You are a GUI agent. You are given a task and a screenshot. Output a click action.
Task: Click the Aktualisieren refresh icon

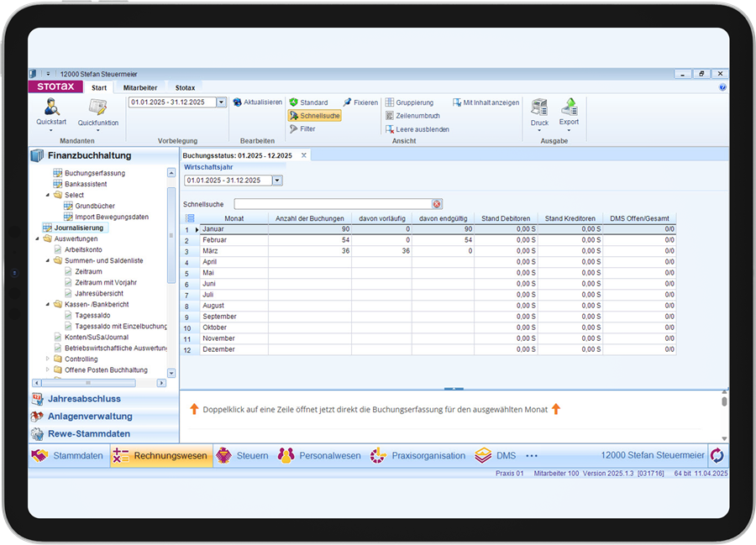pyautogui.click(x=237, y=102)
